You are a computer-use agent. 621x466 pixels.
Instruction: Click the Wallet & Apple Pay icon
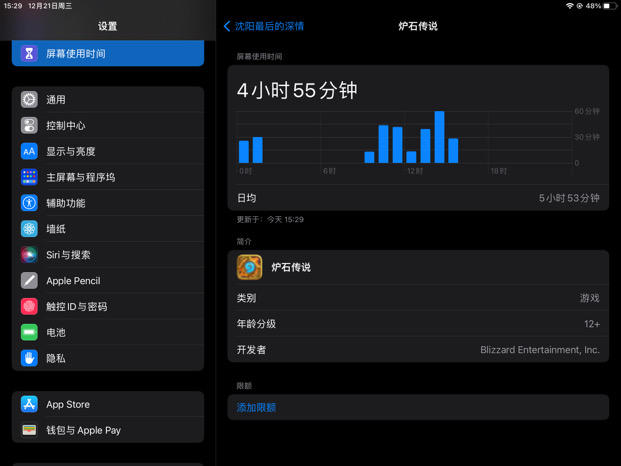pyautogui.click(x=29, y=430)
